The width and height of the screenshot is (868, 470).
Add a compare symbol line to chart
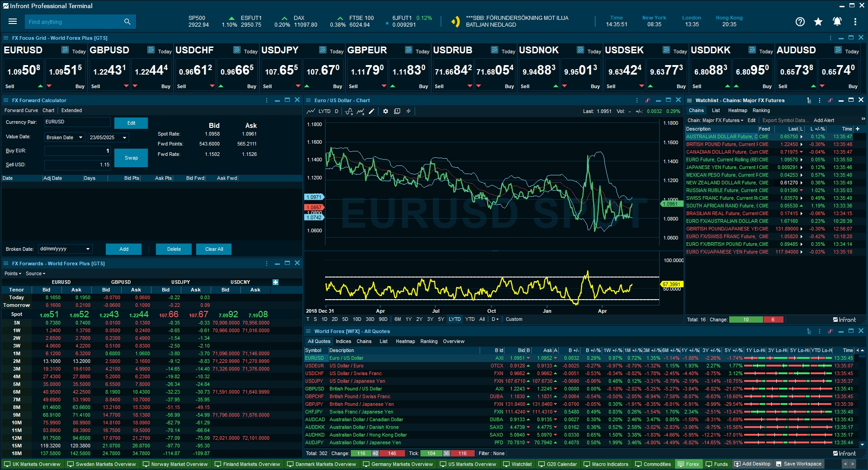click(360, 111)
